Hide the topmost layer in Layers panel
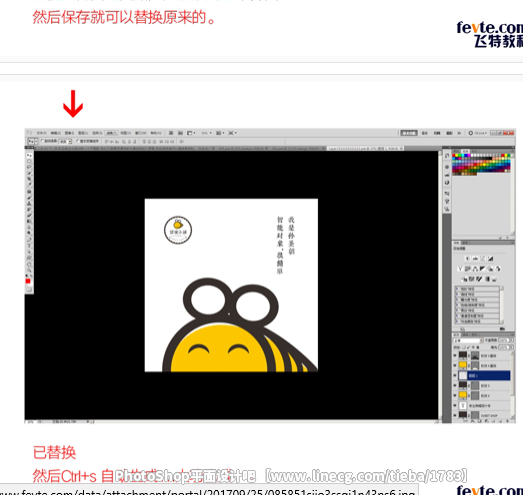The width and height of the screenshot is (523, 495). pyautogui.click(x=455, y=356)
